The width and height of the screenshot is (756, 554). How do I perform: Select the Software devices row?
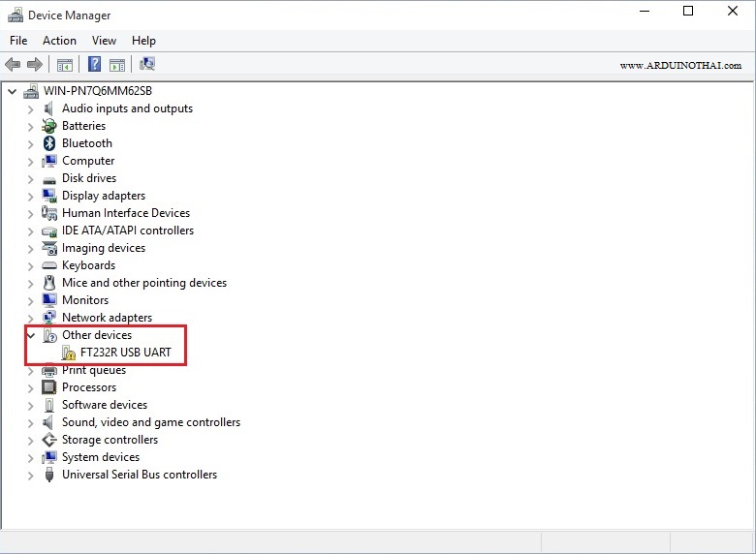point(105,404)
